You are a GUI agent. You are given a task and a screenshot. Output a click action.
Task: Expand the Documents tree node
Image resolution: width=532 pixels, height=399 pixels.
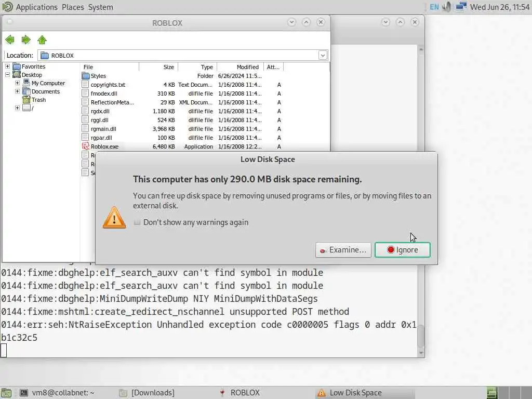click(17, 91)
